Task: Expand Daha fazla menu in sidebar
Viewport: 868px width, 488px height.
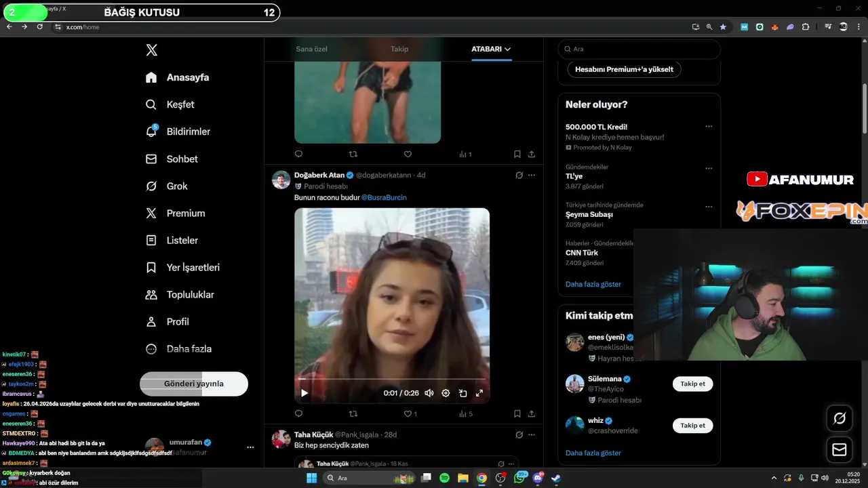Action: click(179, 348)
